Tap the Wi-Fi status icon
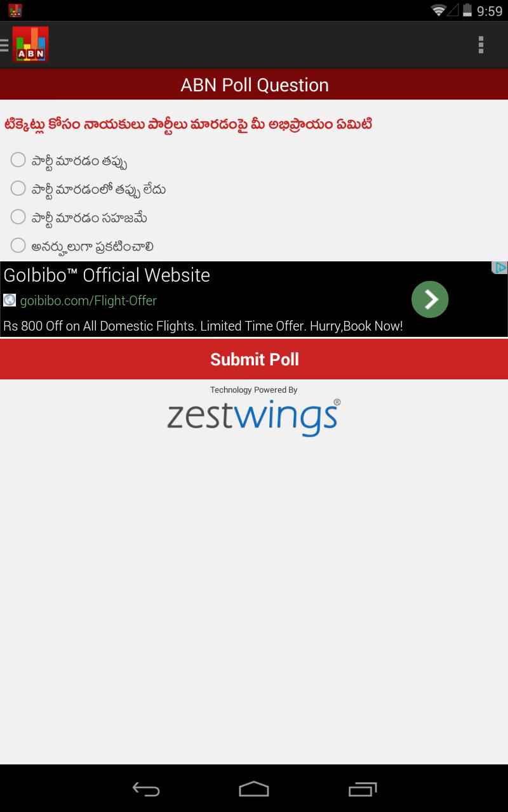This screenshot has width=508, height=812. 438,10
